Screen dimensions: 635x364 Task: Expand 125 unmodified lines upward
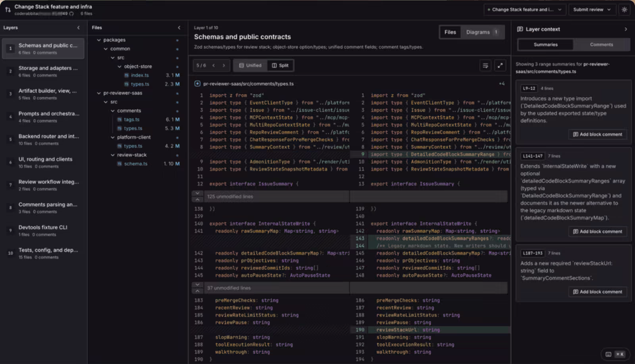(x=197, y=199)
